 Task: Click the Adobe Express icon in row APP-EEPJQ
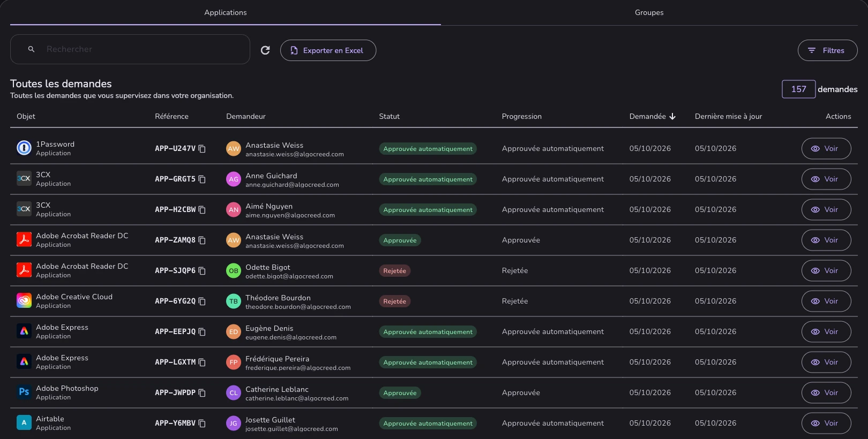coord(24,331)
